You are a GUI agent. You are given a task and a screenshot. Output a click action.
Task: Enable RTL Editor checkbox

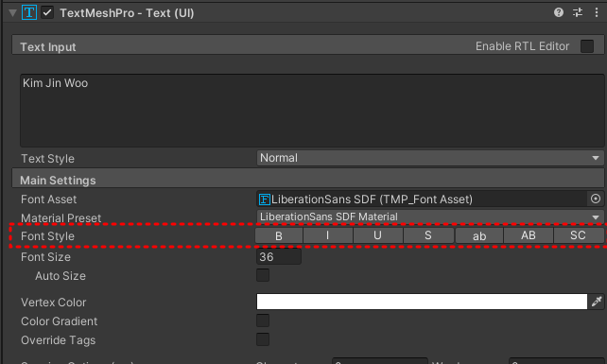587,46
